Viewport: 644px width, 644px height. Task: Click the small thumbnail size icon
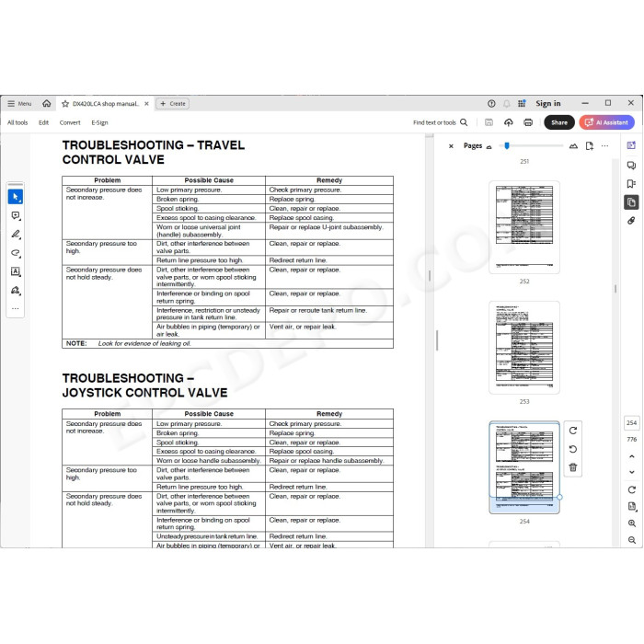(489, 146)
